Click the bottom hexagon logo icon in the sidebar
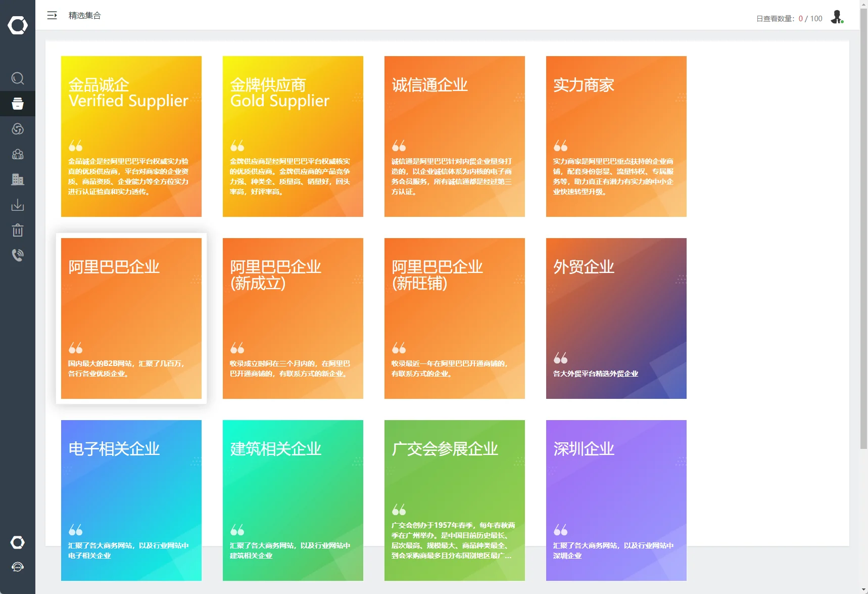The height and width of the screenshot is (594, 868). [18, 542]
